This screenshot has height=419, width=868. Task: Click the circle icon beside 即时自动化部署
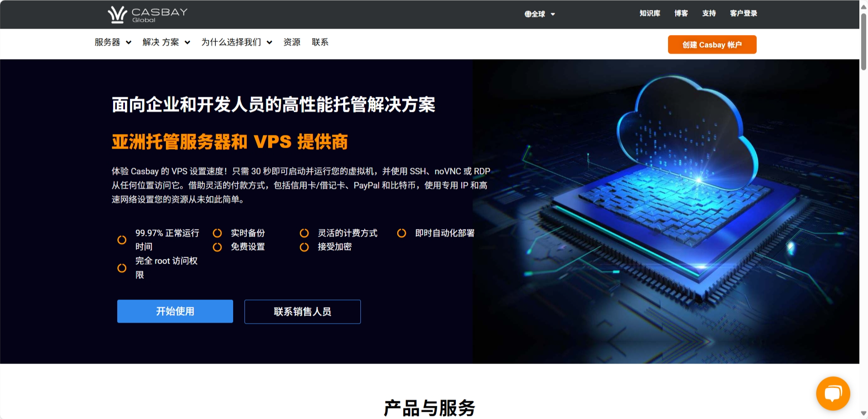pyautogui.click(x=401, y=233)
